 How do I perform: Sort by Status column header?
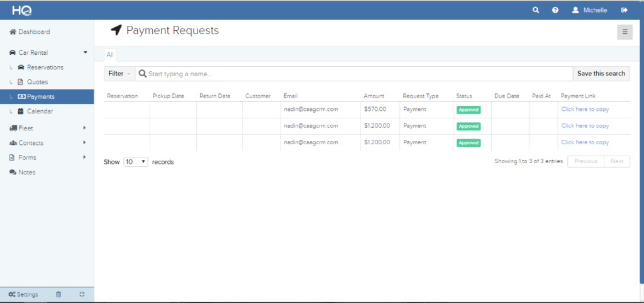tap(464, 96)
